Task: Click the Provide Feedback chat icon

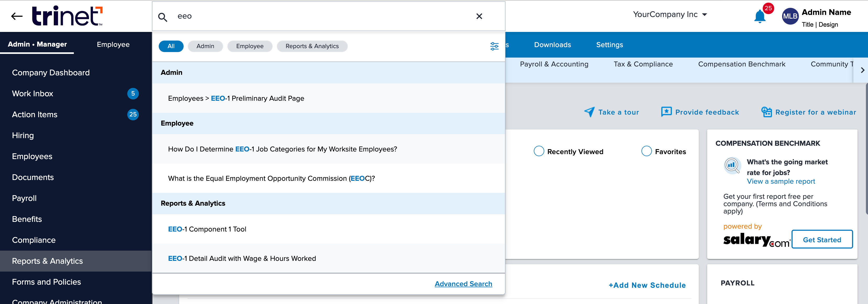Action: click(665, 112)
